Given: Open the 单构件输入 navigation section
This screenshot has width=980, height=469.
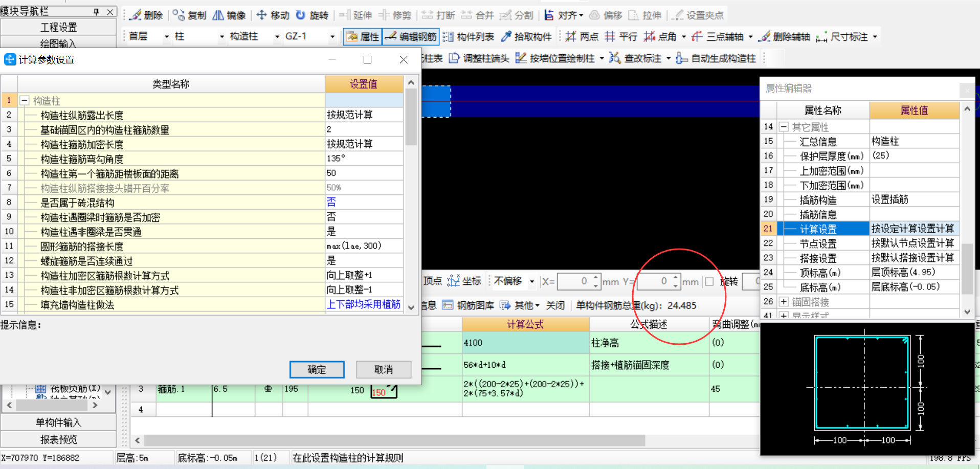Looking at the screenshot, I should [58, 422].
